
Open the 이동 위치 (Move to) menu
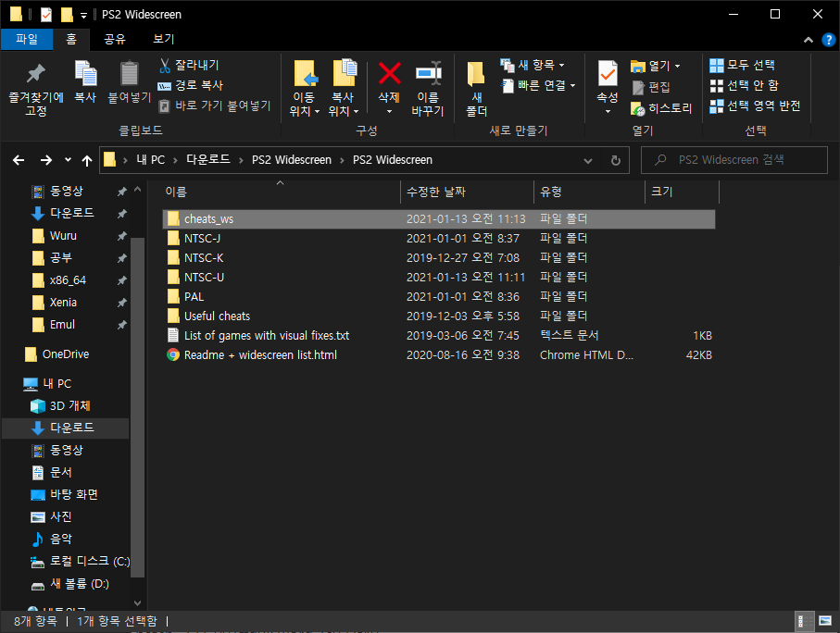(305, 88)
